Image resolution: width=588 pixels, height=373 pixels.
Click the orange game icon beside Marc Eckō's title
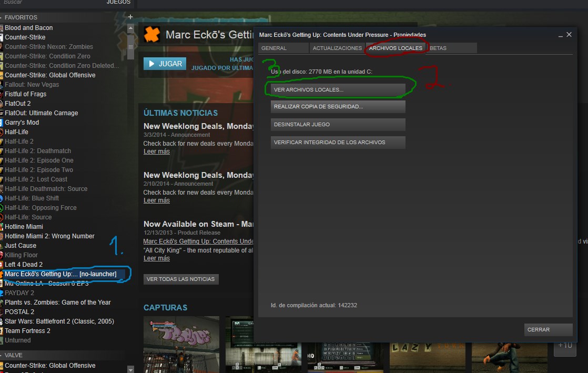click(x=152, y=35)
